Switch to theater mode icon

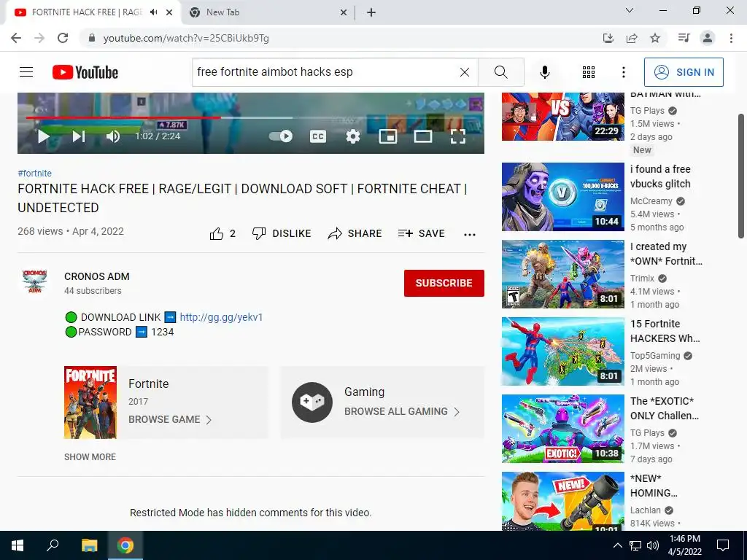tap(423, 136)
